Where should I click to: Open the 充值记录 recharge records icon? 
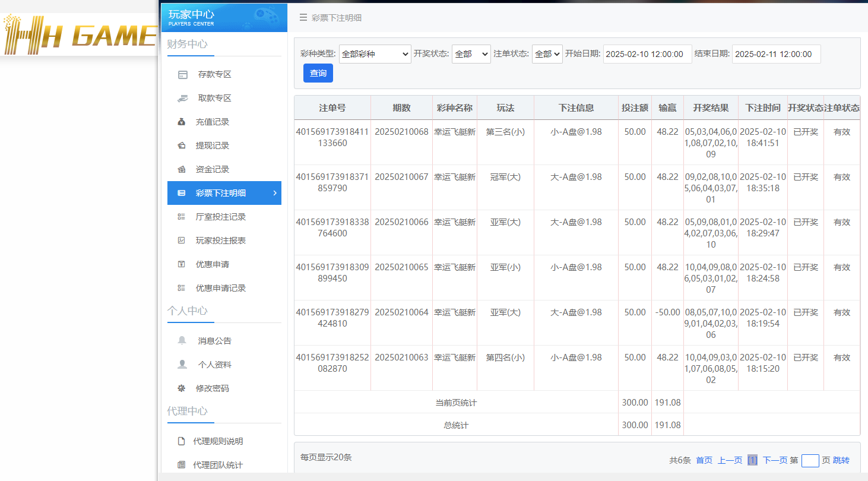coord(183,122)
